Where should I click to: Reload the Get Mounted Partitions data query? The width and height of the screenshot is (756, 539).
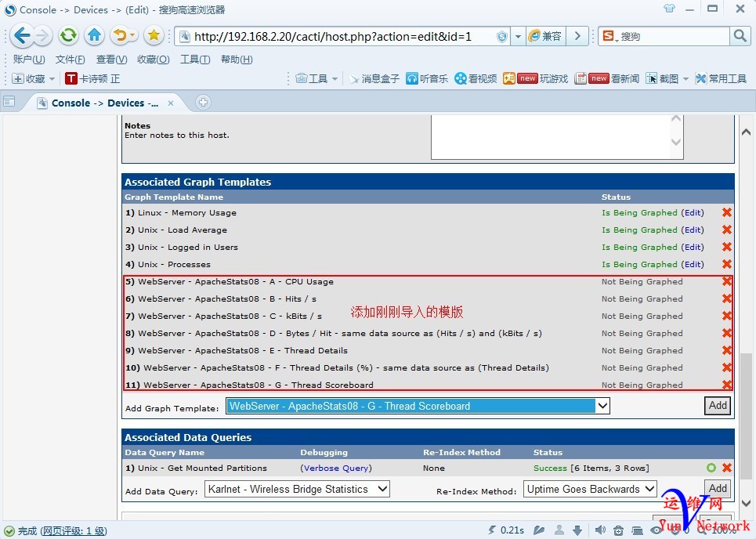(x=711, y=468)
